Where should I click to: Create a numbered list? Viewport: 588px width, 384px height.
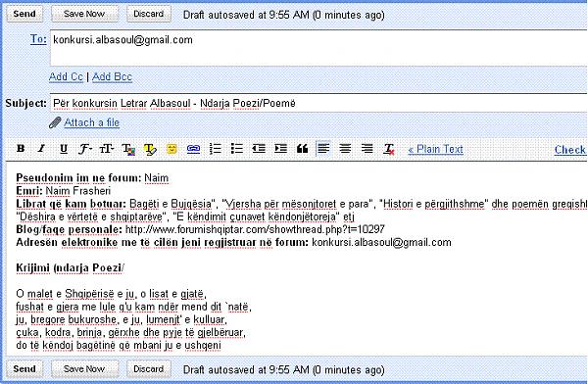(x=216, y=149)
